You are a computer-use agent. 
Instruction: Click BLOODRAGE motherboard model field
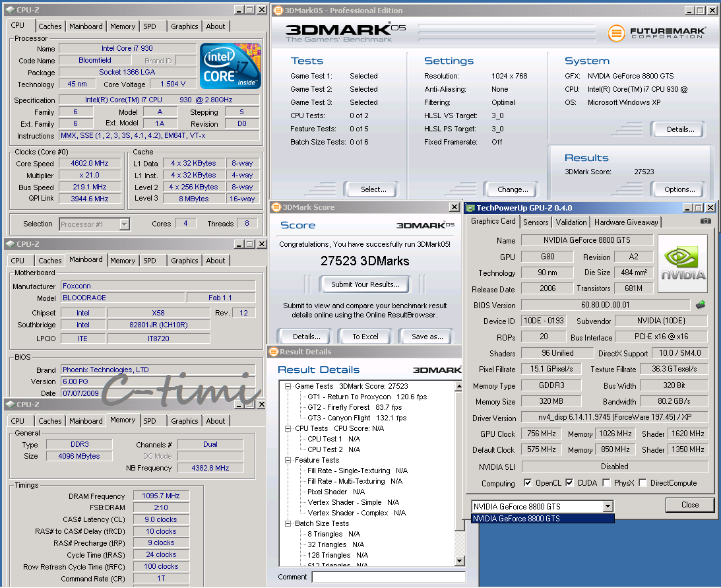pyautogui.click(x=123, y=298)
